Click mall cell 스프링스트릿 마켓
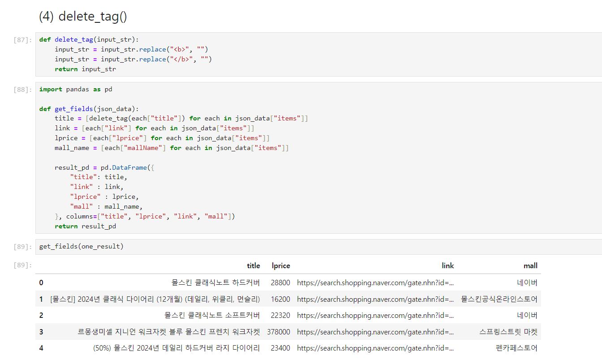Screen dimensions: 602x364 tap(508, 332)
